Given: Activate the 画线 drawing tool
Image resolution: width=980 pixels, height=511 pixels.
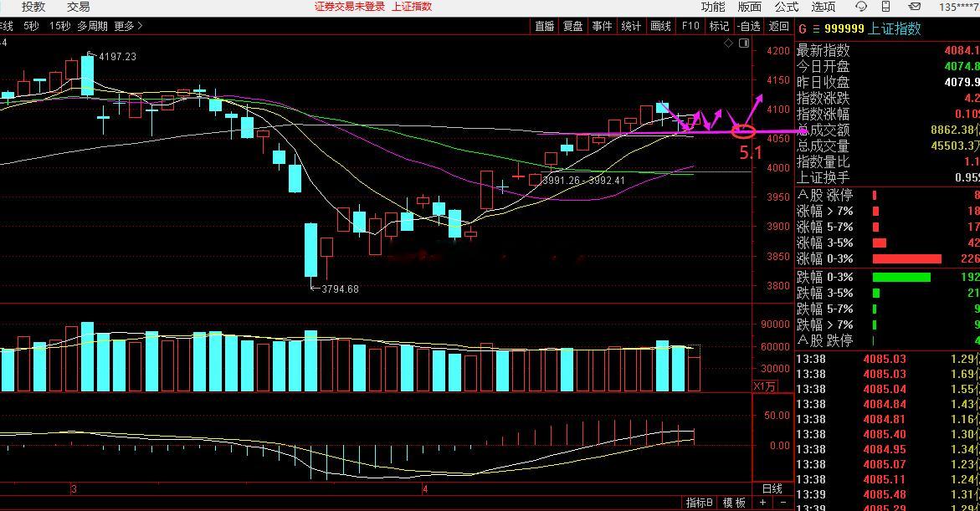Looking at the screenshot, I should click(x=660, y=26).
